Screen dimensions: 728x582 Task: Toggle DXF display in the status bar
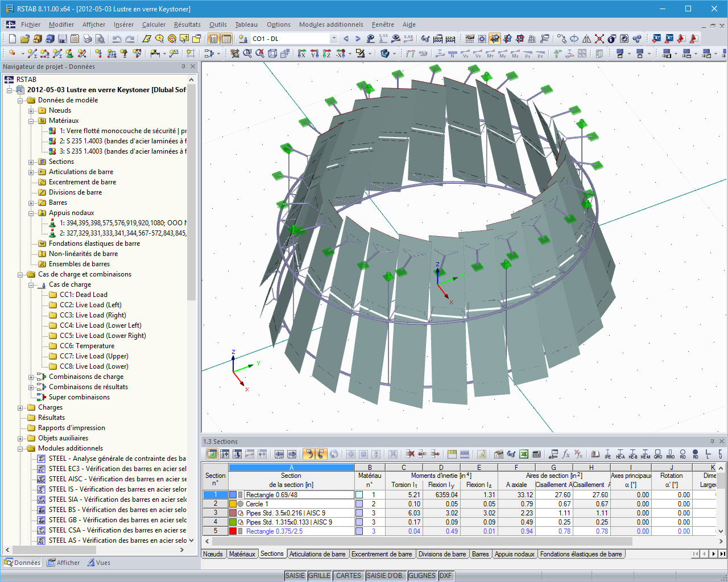coord(444,576)
